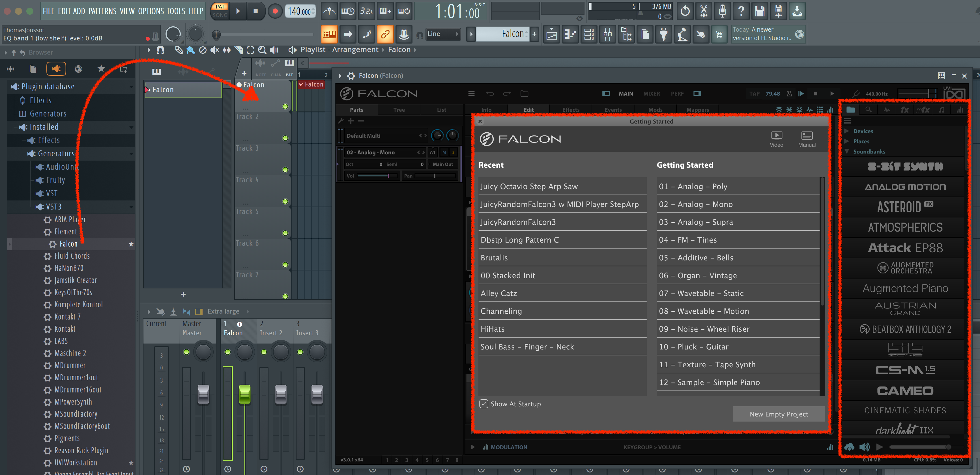Click the microphone recording icon
The width and height of the screenshot is (980, 475).
coord(722,11)
